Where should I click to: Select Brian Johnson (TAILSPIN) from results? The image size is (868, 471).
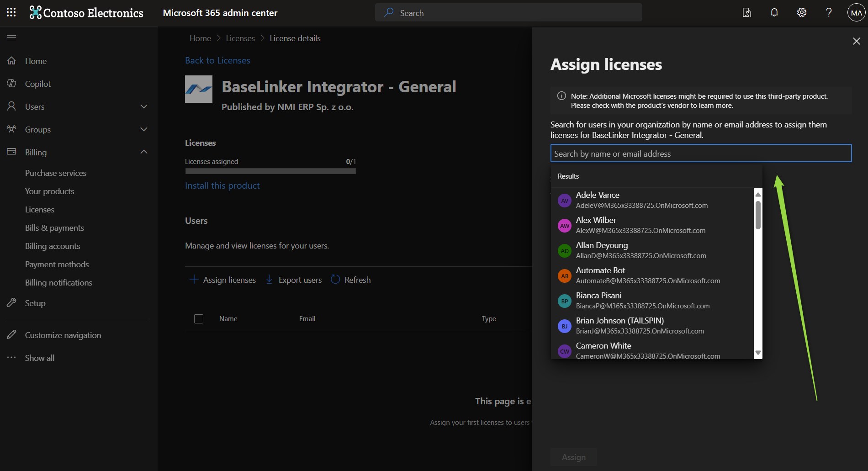click(x=652, y=326)
